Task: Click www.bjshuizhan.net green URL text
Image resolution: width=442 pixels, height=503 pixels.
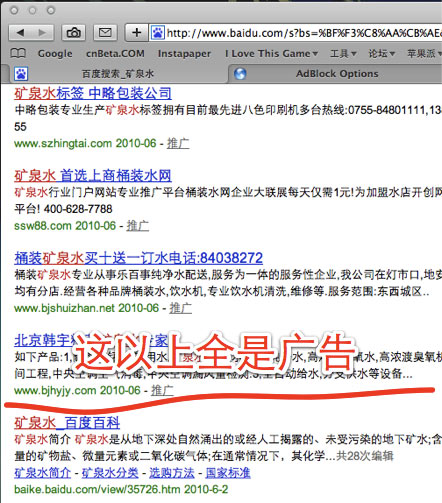Action: 64,308
